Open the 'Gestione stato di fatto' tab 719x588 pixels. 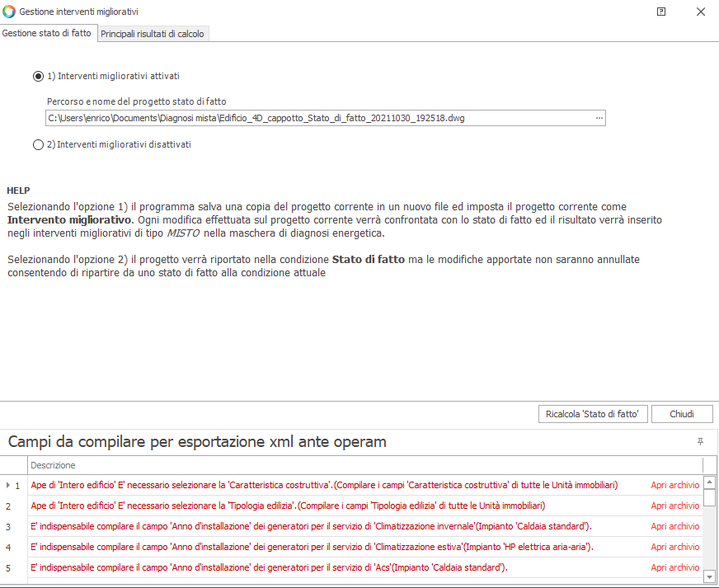point(47,33)
